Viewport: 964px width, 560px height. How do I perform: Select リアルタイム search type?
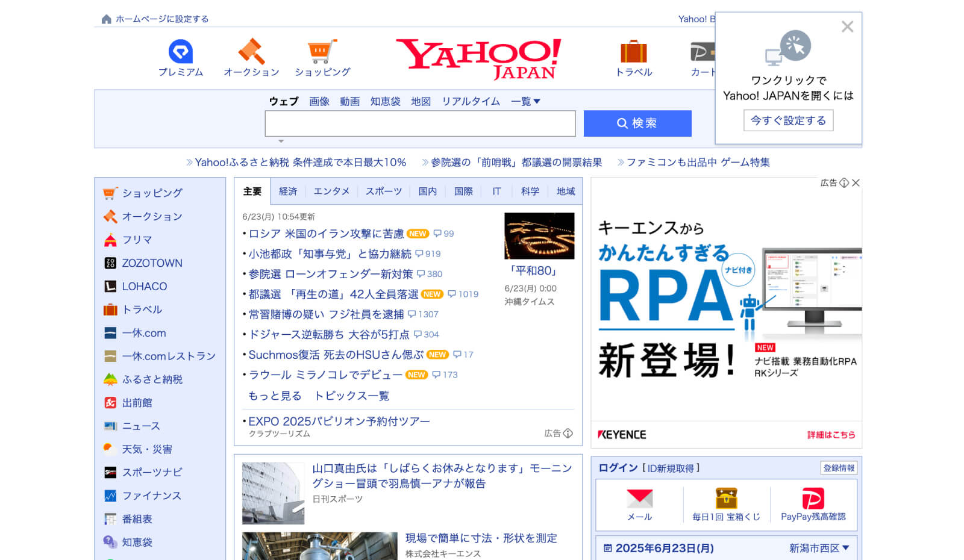click(471, 102)
